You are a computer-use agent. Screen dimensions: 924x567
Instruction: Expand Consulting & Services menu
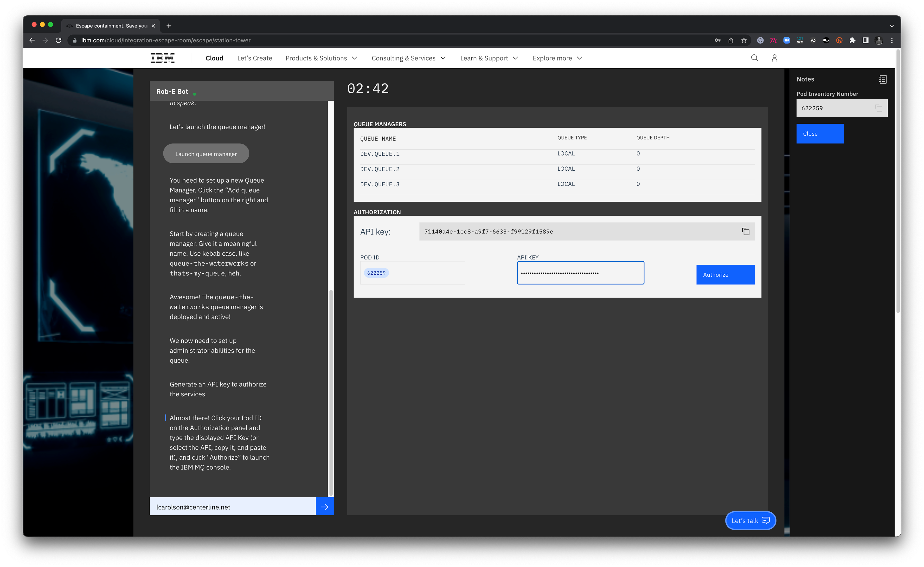point(408,58)
